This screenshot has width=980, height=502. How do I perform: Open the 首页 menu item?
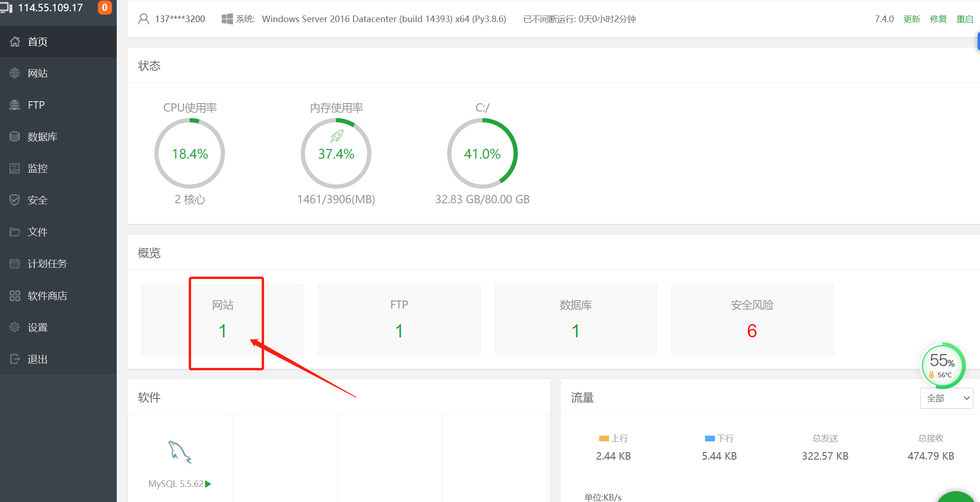58,41
